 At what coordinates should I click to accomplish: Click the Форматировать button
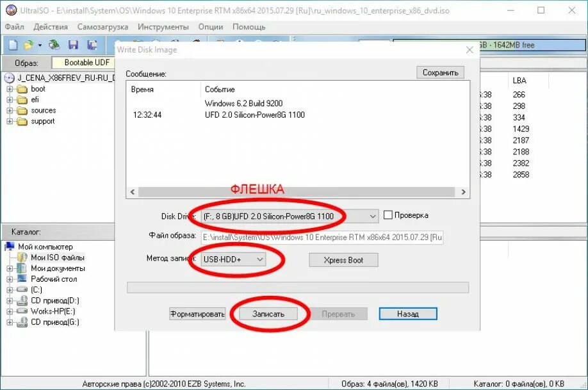coord(197,314)
